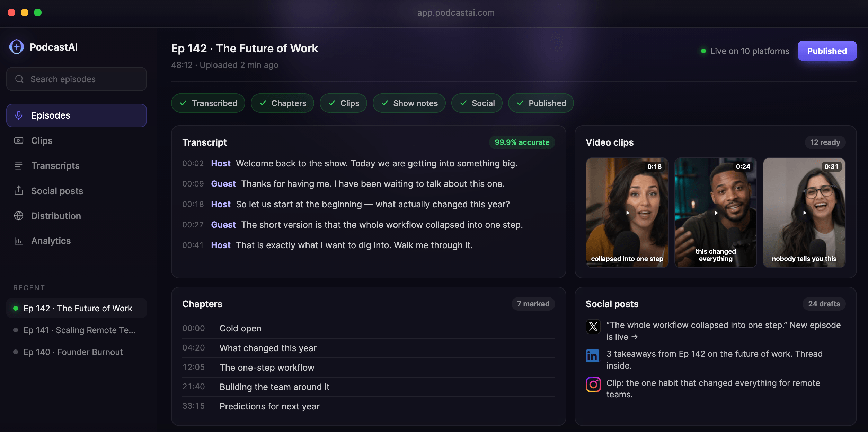Play the 'collapsed into one step' clip
The width and height of the screenshot is (868, 432).
(627, 213)
